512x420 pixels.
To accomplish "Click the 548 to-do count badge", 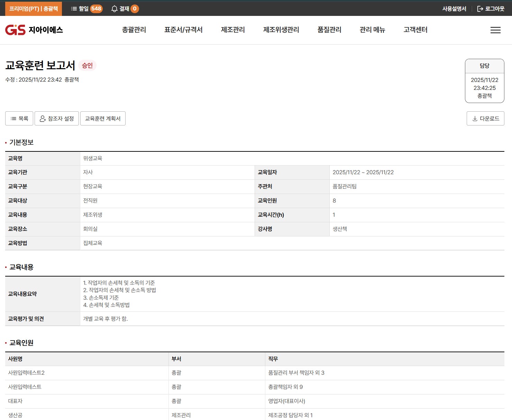I will point(96,9).
